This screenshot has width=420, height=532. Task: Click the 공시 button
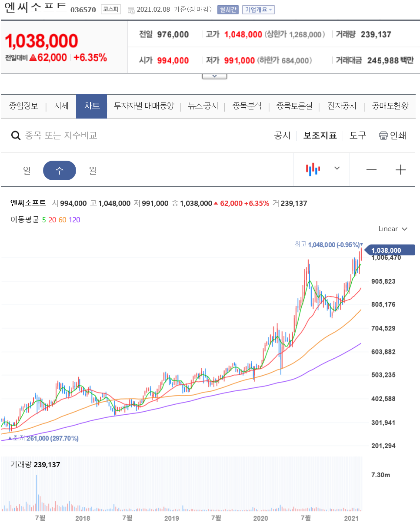(x=282, y=135)
